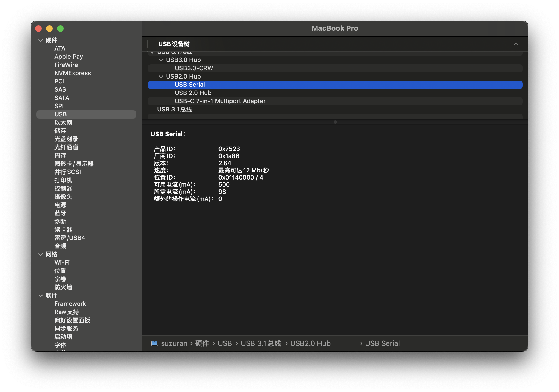Select Apple Pay in the sidebar
The width and height of the screenshot is (559, 392).
click(x=86, y=57)
